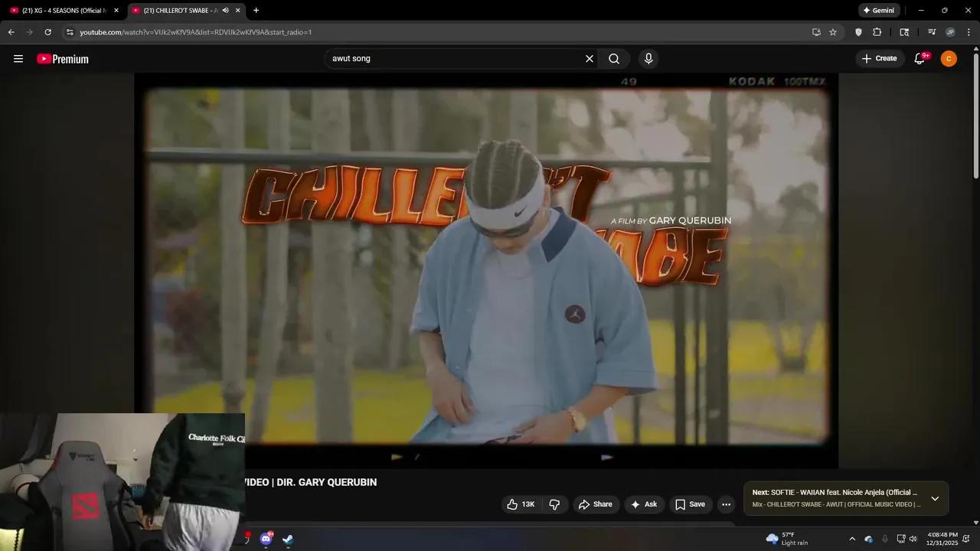
Task: Open YouTube notifications bell
Action: [x=920, y=59]
